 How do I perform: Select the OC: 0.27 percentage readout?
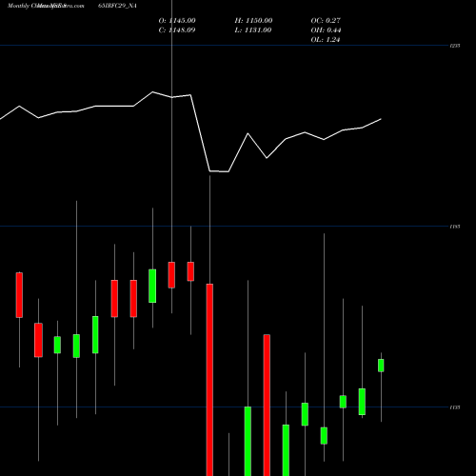click(326, 21)
